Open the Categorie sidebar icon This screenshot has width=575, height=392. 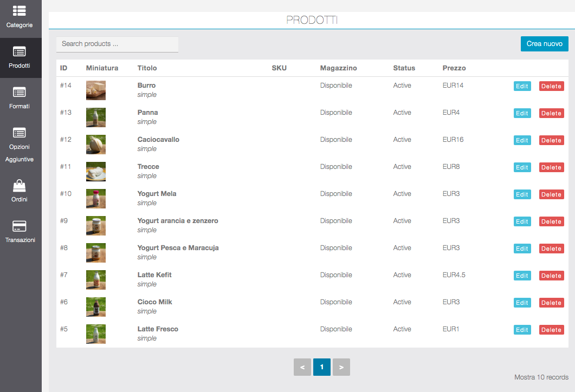coord(20,11)
